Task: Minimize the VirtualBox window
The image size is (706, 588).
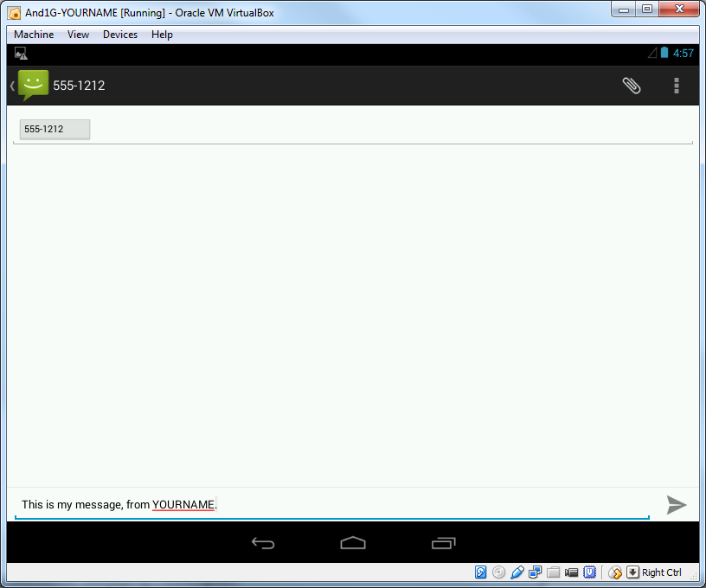Action: click(624, 10)
